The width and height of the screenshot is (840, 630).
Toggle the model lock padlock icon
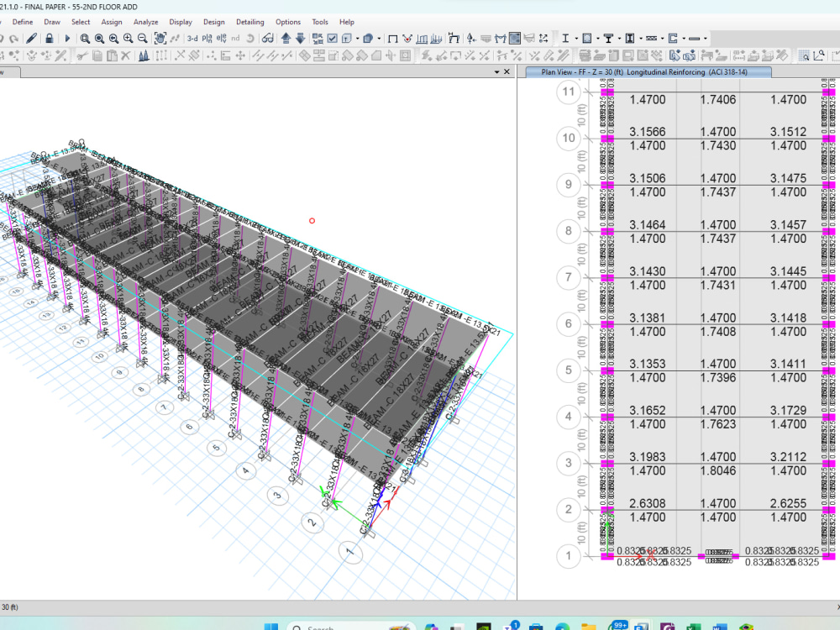pyautogui.click(x=50, y=38)
